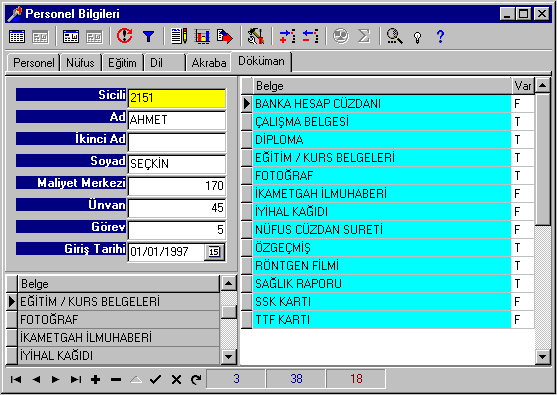Select ÇALIŞMA BELGESİ row
This screenshot has width=557, height=395.
coord(382,122)
